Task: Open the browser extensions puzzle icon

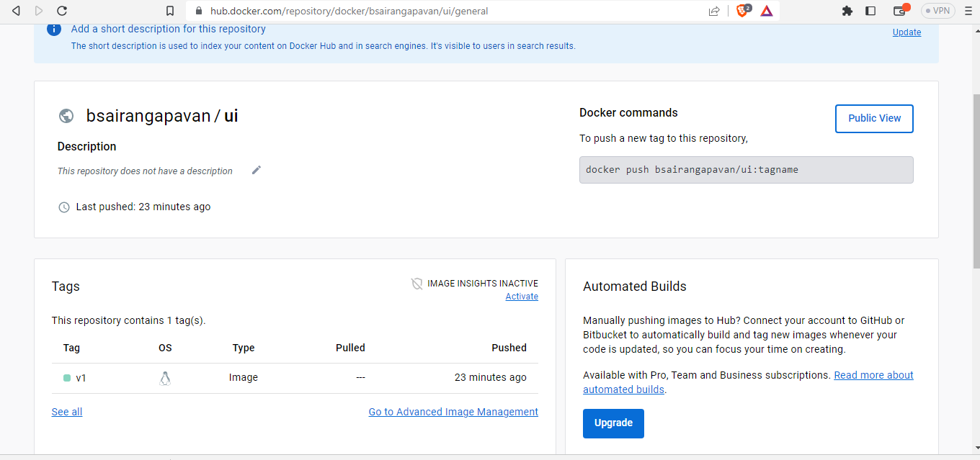Action: click(x=847, y=11)
